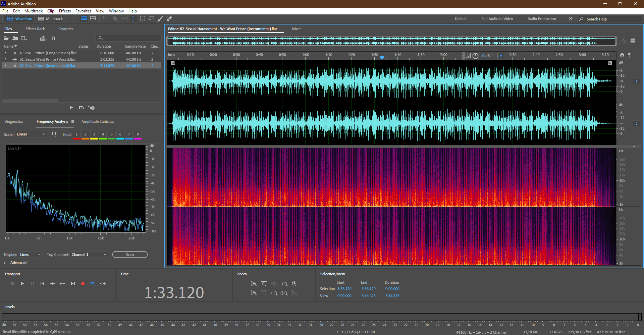The height and width of the screenshot is (335, 644).
Task: Open the Favorites menu in menu bar
Action: click(x=83, y=11)
